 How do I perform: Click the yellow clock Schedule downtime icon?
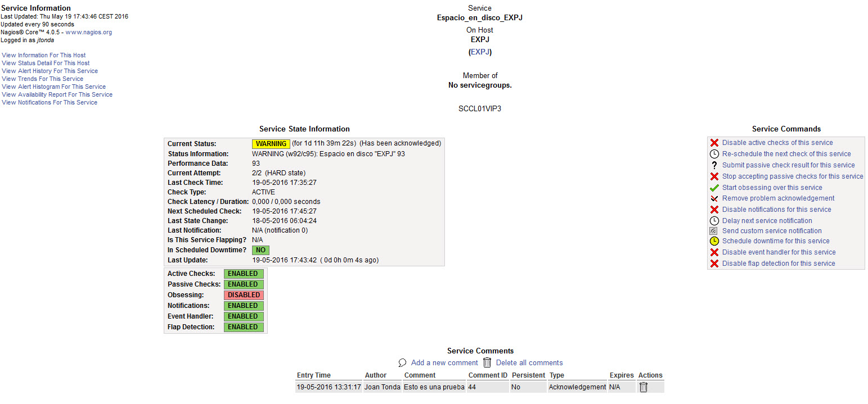pos(714,241)
